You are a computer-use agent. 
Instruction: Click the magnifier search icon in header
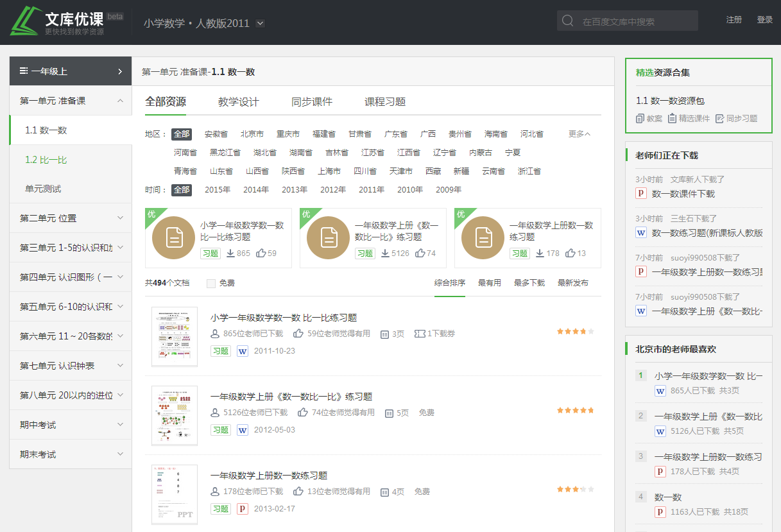pyautogui.click(x=567, y=21)
